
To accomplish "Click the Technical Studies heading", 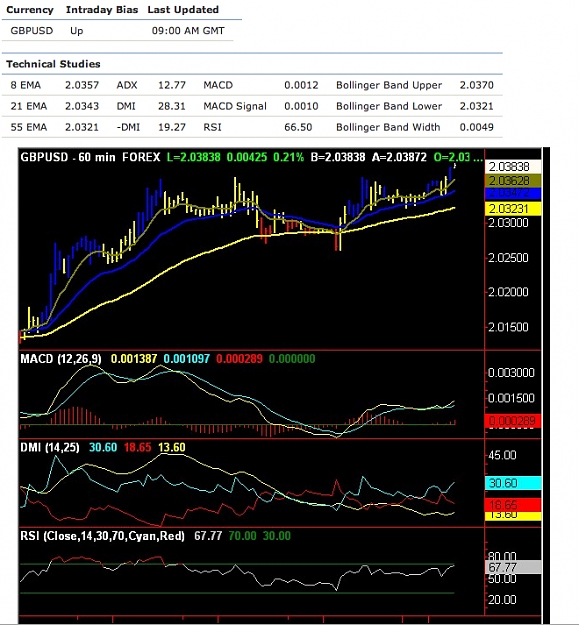I will (53, 64).
